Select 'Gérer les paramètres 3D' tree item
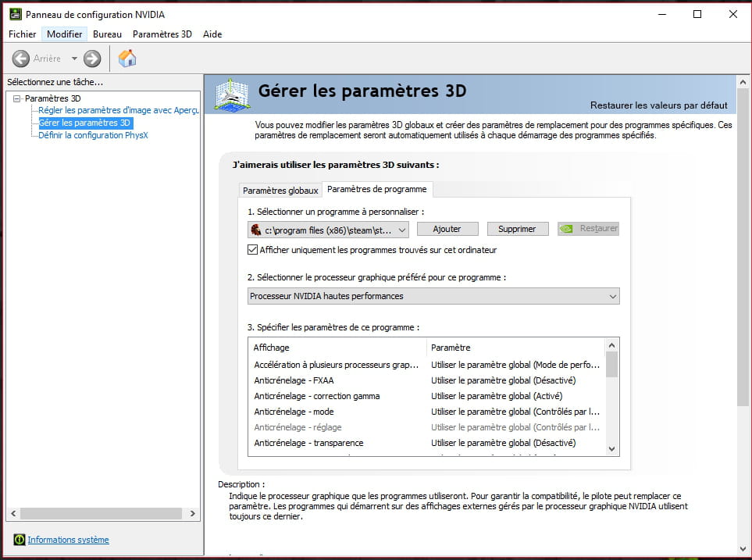Image resolution: width=752 pixels, height=560 pixels. tap(84, 123)
